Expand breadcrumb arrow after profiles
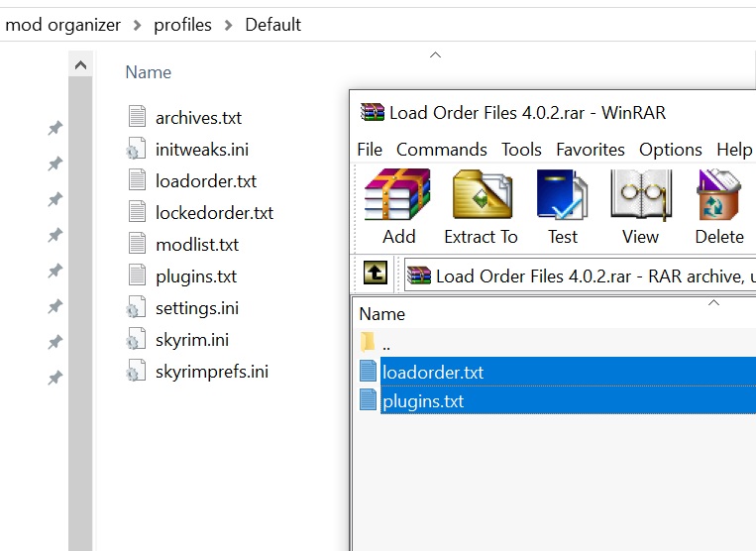This screenshot has width=756, height=551. (229, 25)
